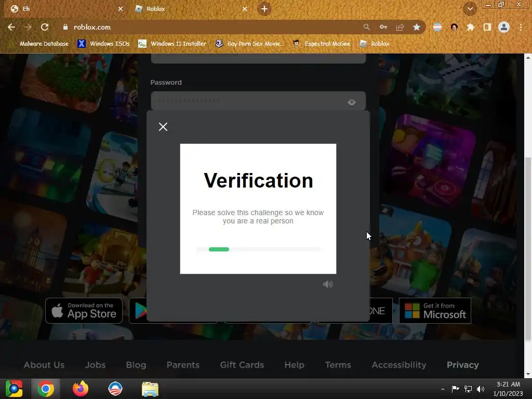The image size is (532, 399).
Task: Open the avatar face extension icon
Action: tap(454, 27)
